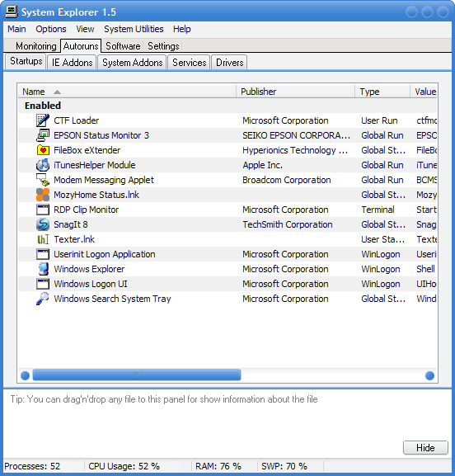
Task: Sort by the Value column header
Action: tap(424, 92)
